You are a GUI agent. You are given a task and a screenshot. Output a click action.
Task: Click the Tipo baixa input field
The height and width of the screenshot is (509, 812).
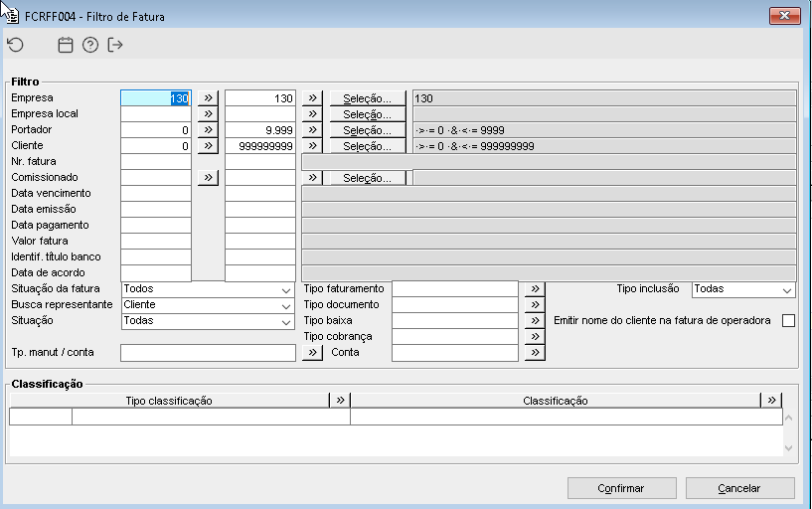point(455,321)
